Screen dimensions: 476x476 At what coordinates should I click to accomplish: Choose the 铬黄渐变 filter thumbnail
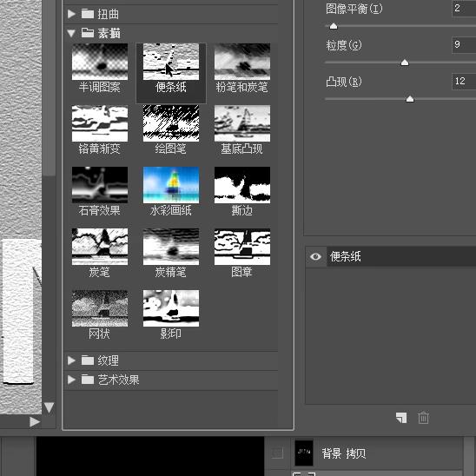pos(100,123)
